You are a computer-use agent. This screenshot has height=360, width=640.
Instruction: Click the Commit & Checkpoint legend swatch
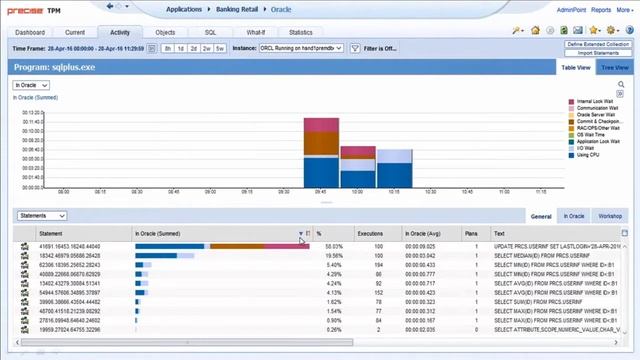(x=571, y=122)
